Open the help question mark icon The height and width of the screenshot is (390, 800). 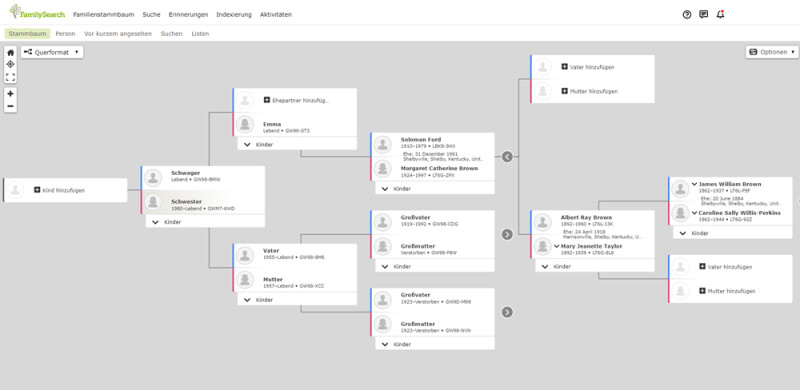(687, 14)
